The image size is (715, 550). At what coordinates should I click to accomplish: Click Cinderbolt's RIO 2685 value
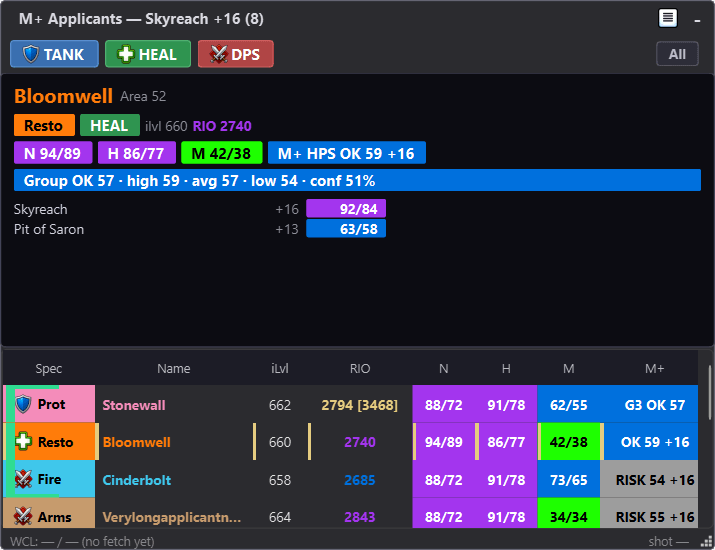pos(360,480)
